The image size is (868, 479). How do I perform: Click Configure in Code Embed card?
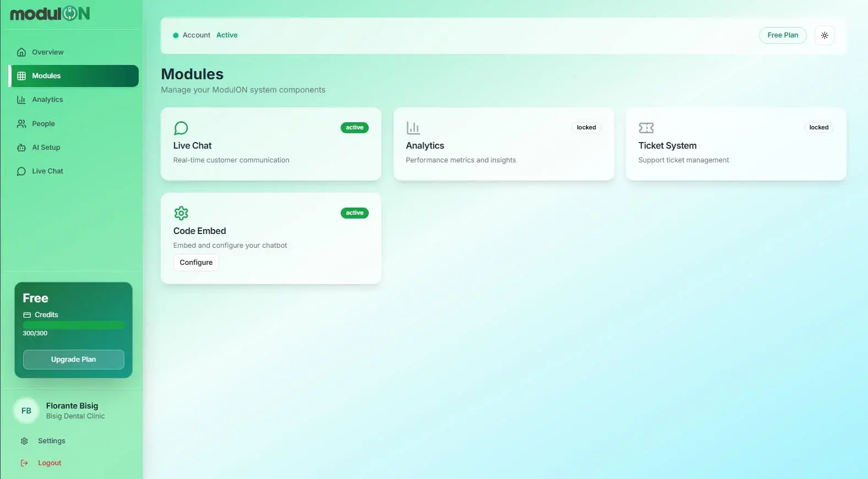(x=196, y=263)
